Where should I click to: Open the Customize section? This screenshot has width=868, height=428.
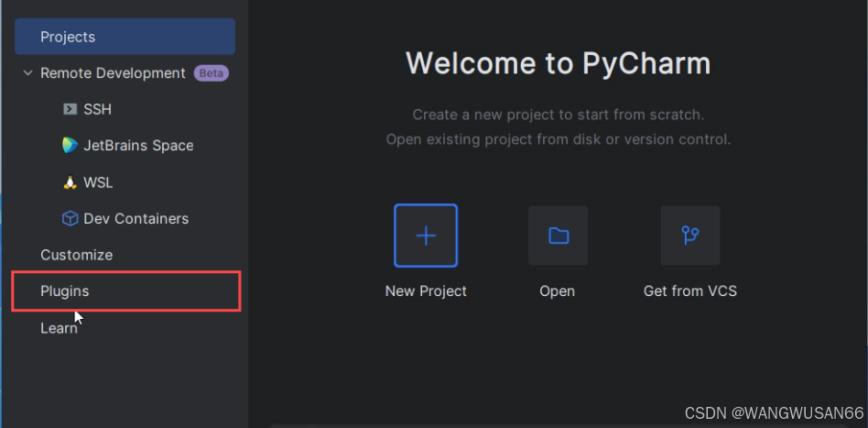point(76,255)
